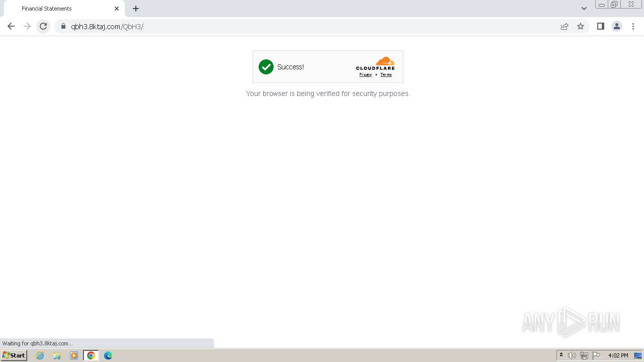644x362 pixels.
Task: Click the Show desktop button
Action: coord(638,355)
